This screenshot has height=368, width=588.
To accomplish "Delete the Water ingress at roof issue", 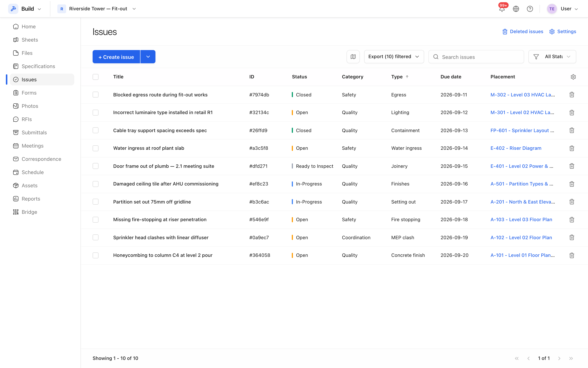I will 572,148.
